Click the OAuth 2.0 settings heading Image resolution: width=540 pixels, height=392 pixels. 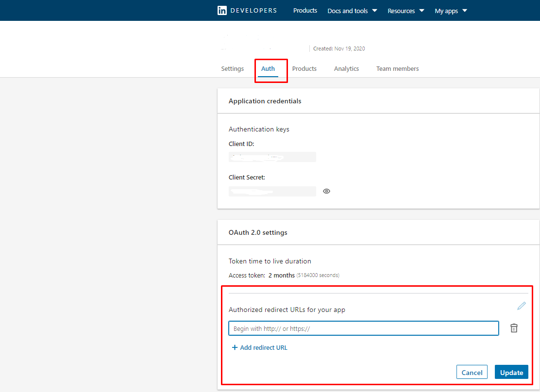(x=258, y=232)
